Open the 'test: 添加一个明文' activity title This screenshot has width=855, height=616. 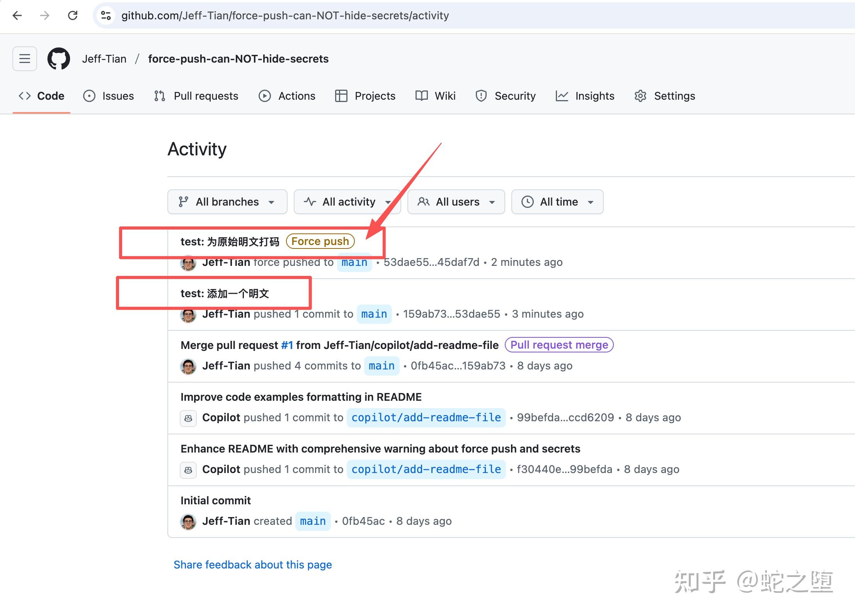click(225, 293)
